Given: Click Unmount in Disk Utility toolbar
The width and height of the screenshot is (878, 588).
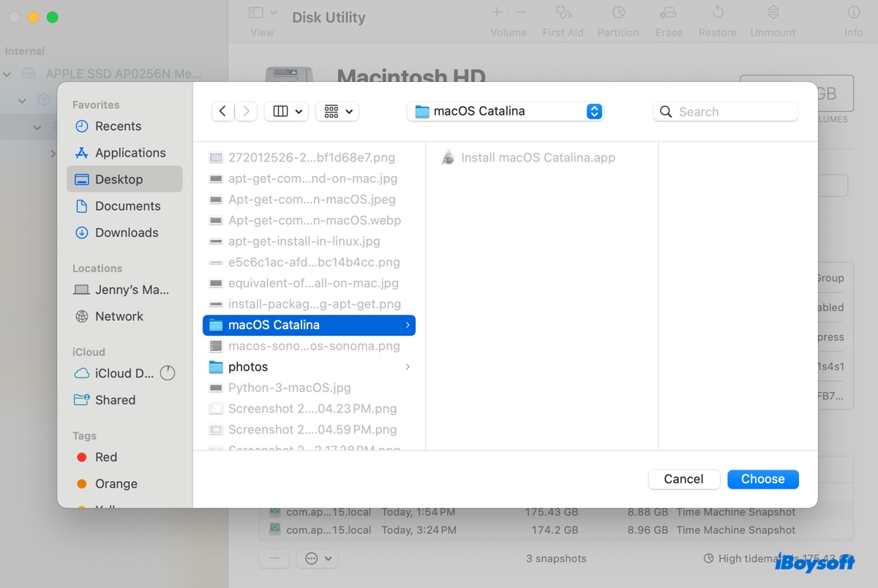Looking at the screenshot, I should pos(773,21).
